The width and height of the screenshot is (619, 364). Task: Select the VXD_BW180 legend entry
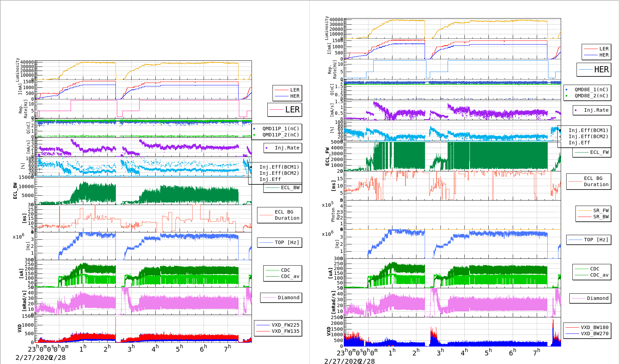594,327
